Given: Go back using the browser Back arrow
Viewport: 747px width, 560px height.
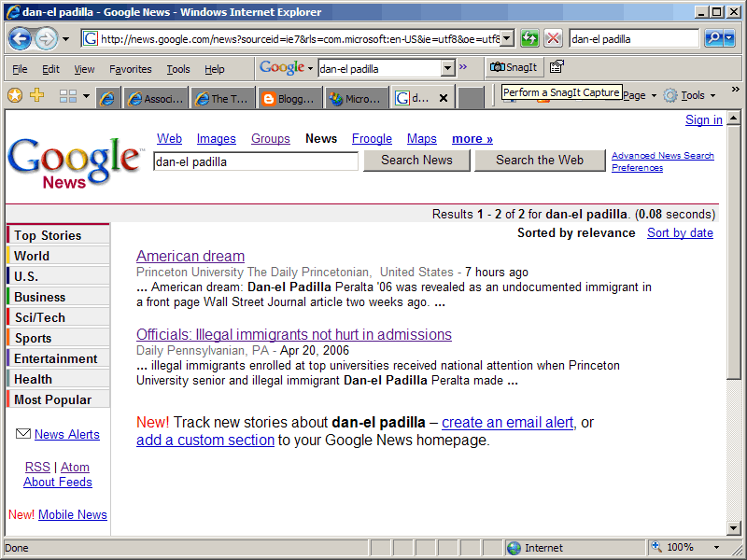Looking at the screenshot, I should (x=20, y=39).
